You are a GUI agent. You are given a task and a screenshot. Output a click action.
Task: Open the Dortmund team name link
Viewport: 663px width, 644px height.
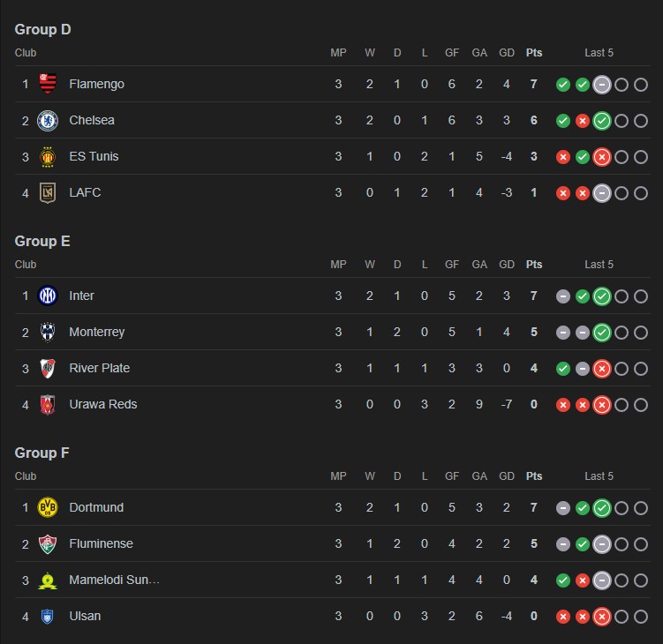click(95, 508)
